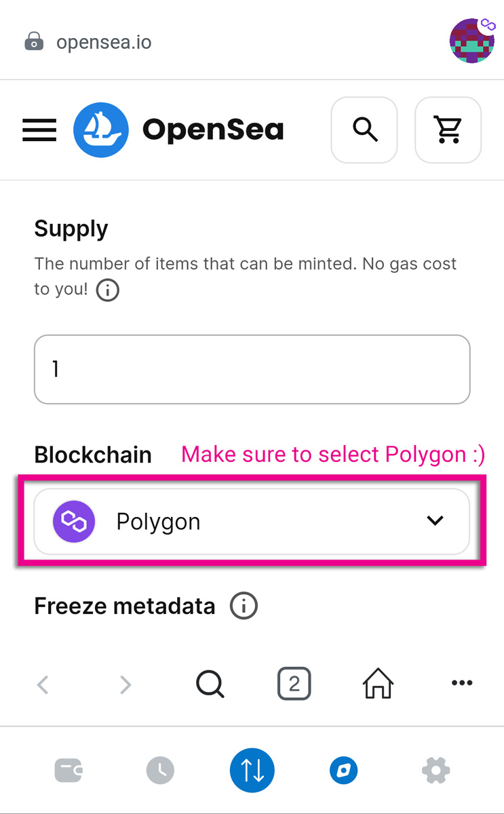Click the opensea.io address bar

(104, 41)
